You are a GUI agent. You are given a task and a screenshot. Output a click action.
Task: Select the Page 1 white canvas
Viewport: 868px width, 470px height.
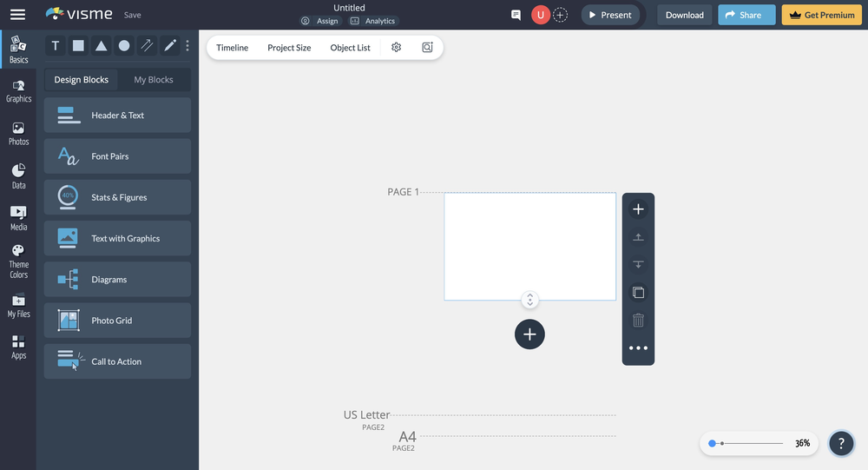(529, 247)
